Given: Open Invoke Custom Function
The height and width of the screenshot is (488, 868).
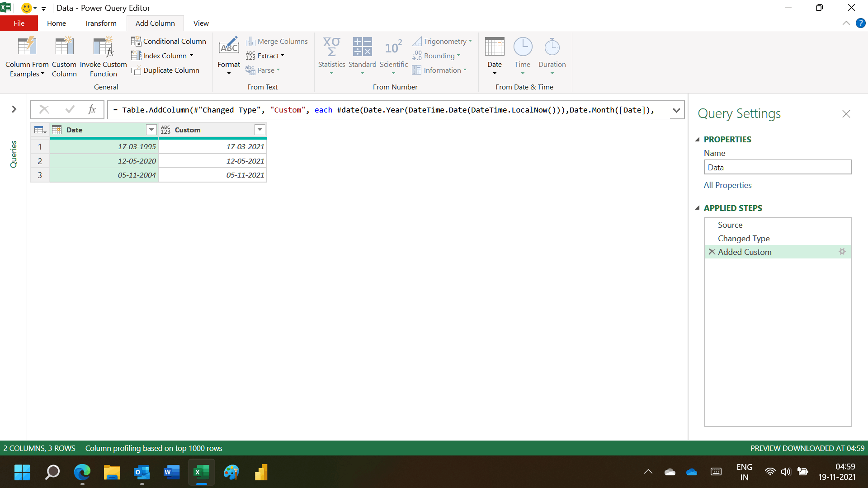Looking at the screenshot, I should [x=103, y=56].
